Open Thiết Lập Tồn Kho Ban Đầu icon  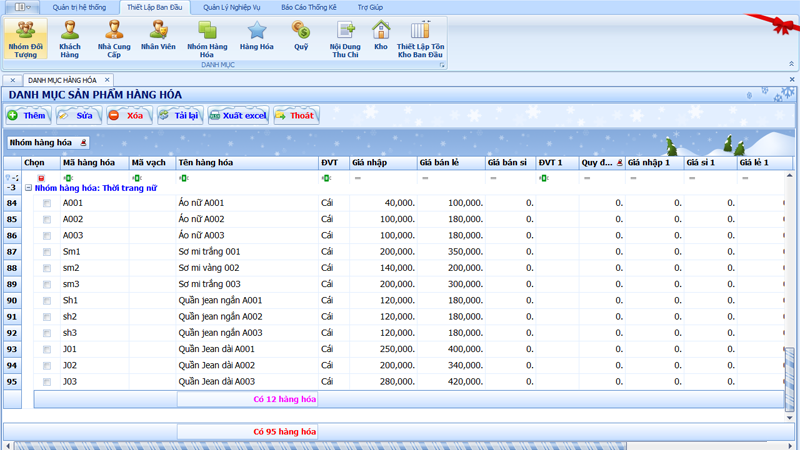click(420, 39)
